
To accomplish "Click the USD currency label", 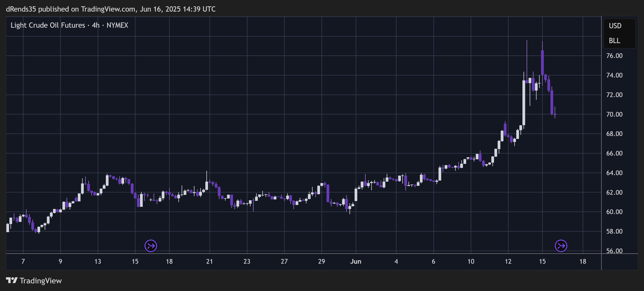I will pos(615,26).
